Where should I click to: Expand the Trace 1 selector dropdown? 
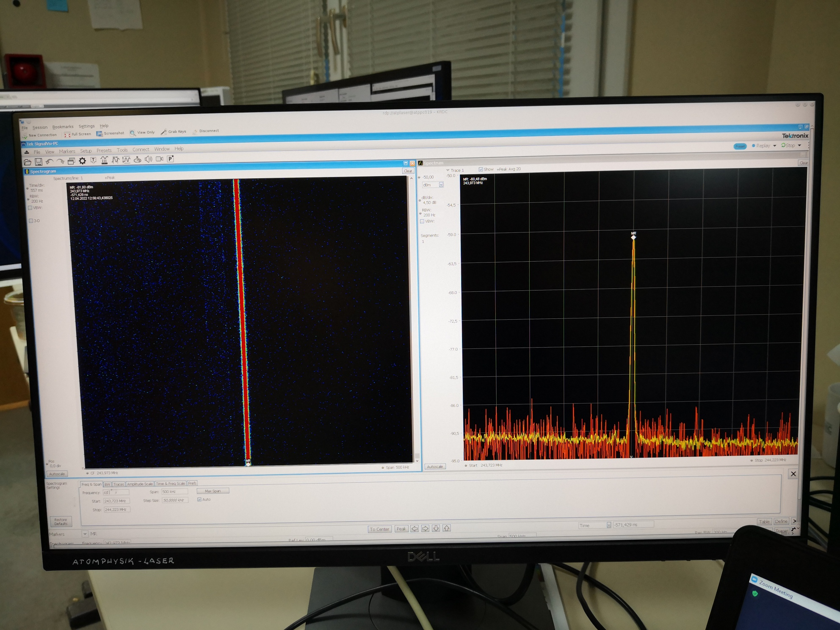click(x=448, y=170)
